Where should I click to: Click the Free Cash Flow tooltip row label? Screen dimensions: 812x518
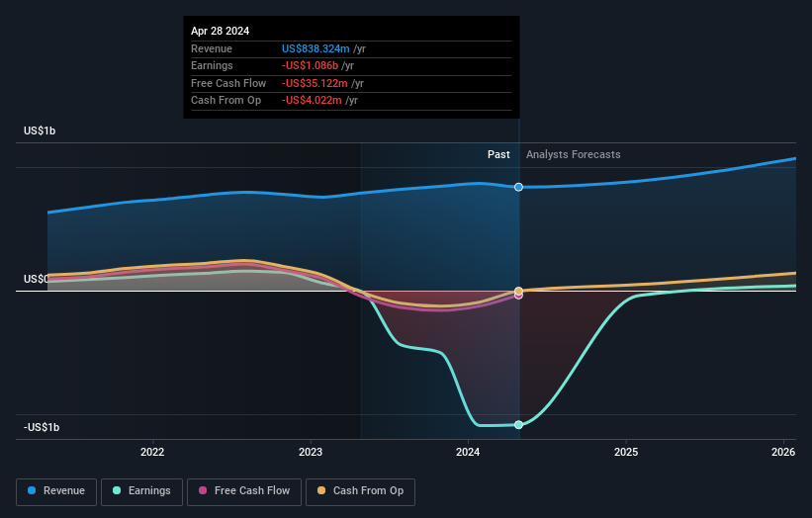click(228, 83)
